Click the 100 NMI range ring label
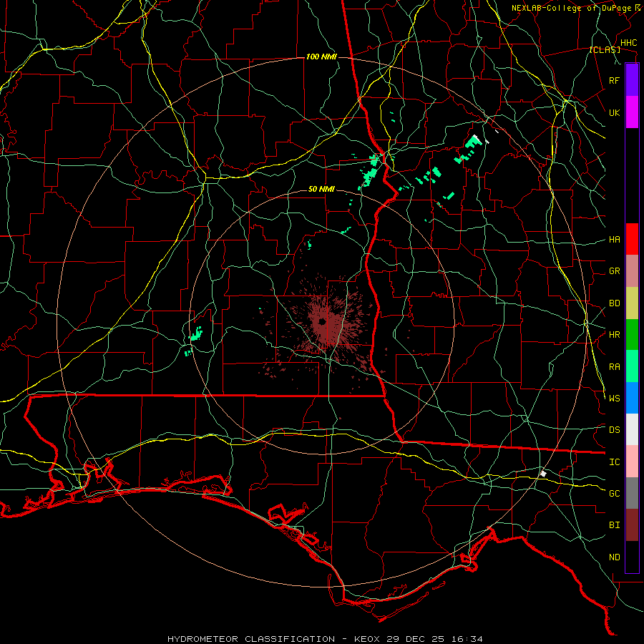The height and width of the screenshot is (644, 644). coord(321,57)
